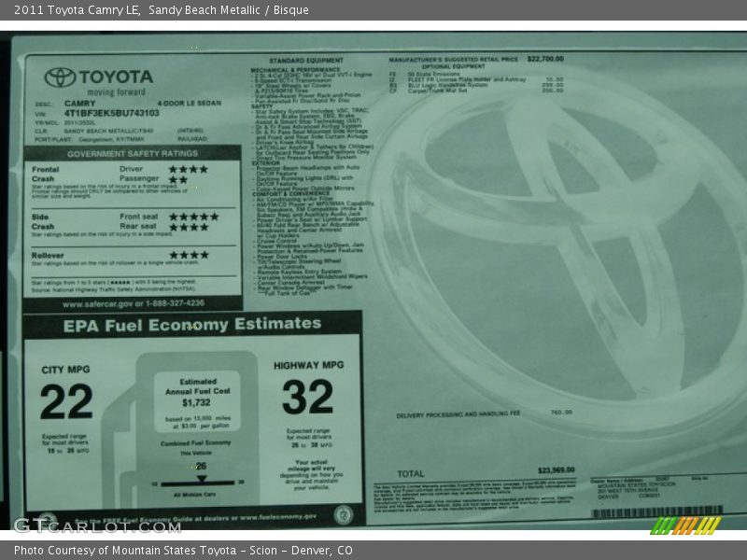Click the Toyota emblem logo beside the TOYOTA wordmark

coord(60,77)
